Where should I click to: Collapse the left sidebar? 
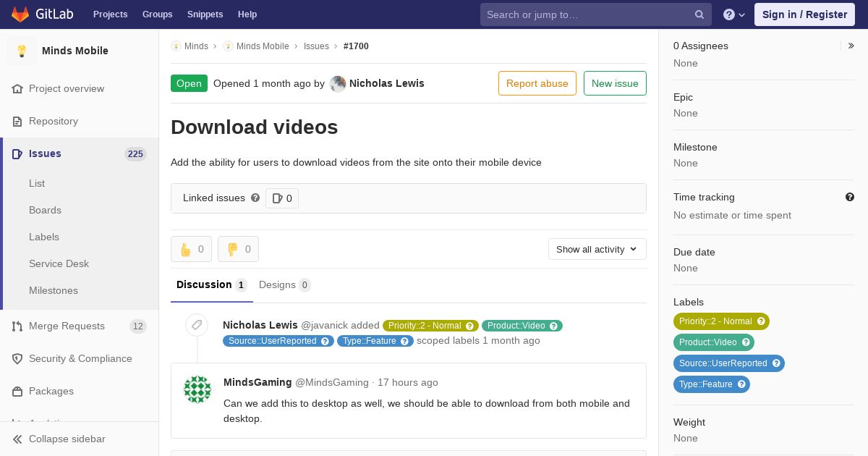tap(67, 439)
